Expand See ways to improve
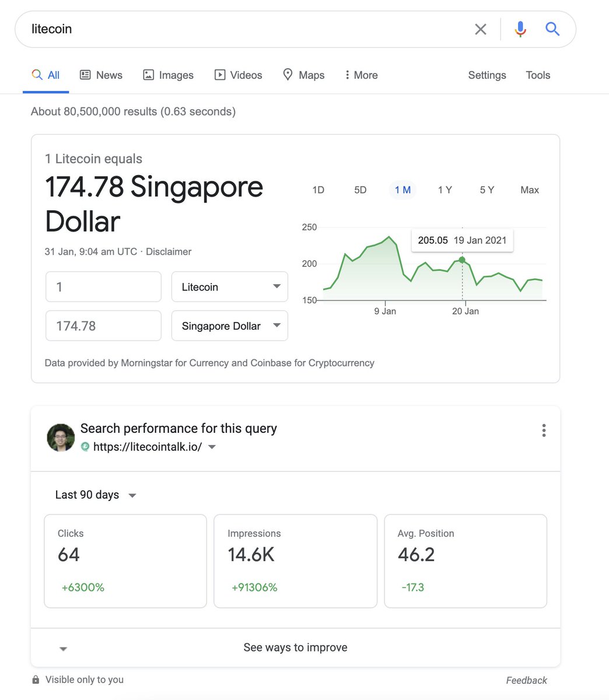This screenshot has width=609, height=700. 295,647
